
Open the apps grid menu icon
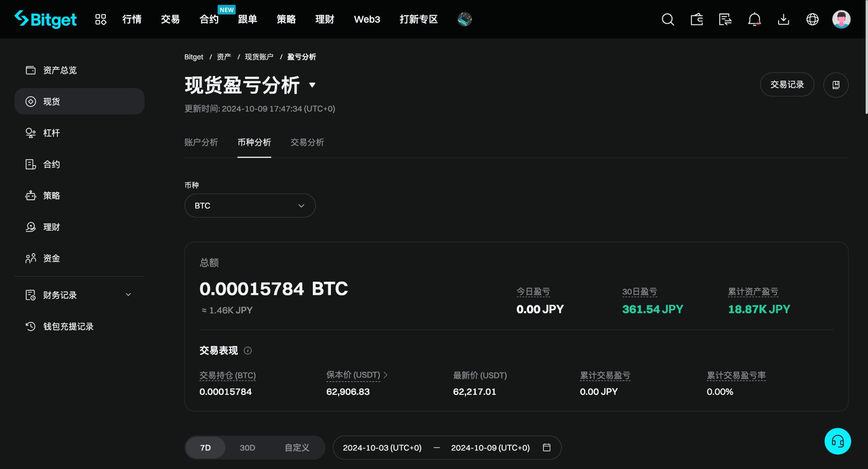coord(100,19)
